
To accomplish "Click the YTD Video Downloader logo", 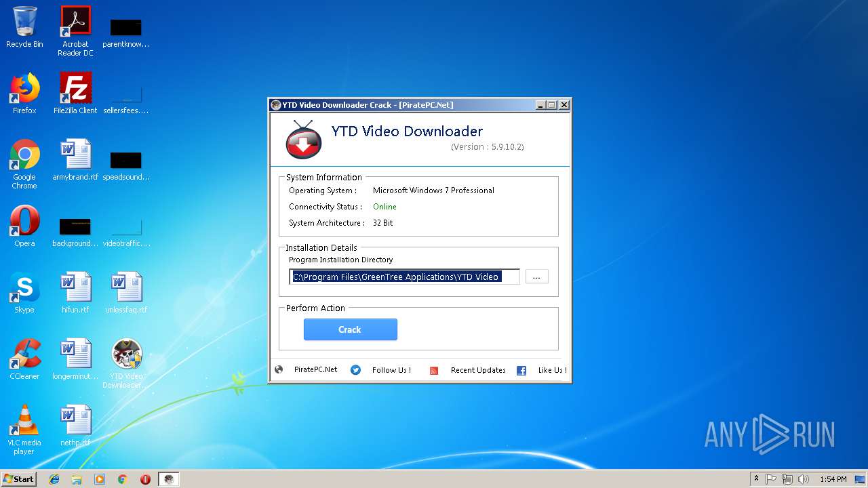I will click(303, 139).
